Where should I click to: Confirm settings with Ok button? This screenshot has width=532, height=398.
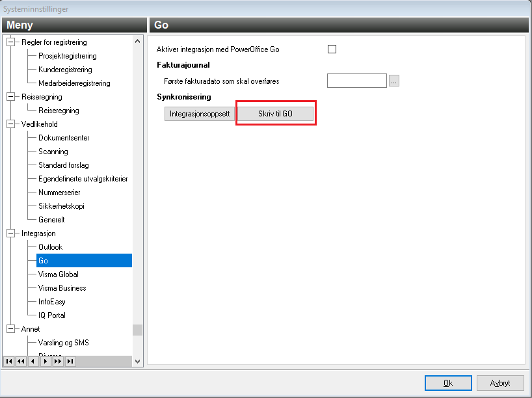(448, 383)
